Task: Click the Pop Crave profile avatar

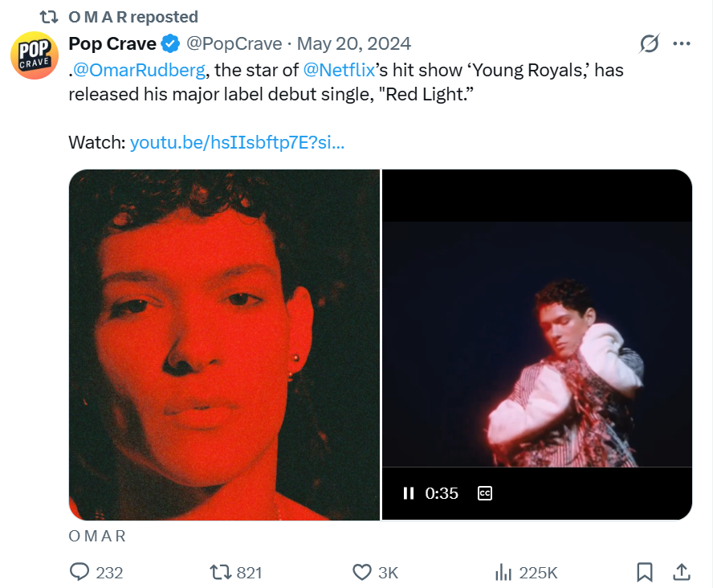Action: point(35,55)
